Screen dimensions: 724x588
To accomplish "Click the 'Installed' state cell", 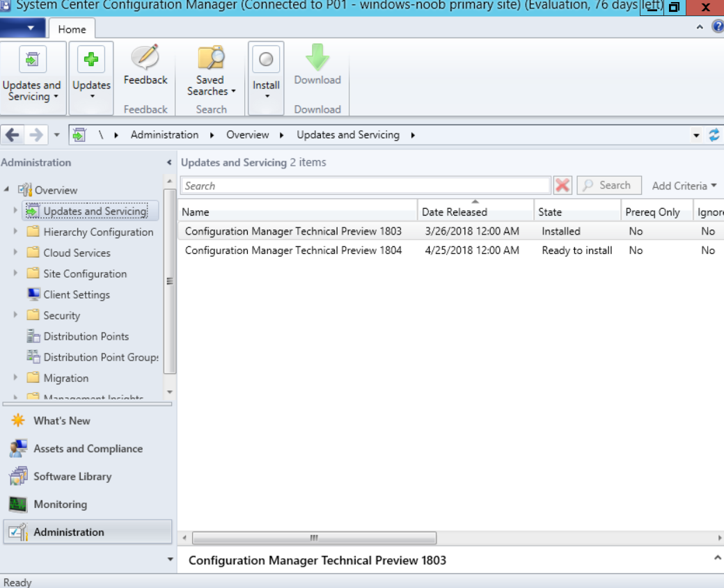I will (561, 231).
